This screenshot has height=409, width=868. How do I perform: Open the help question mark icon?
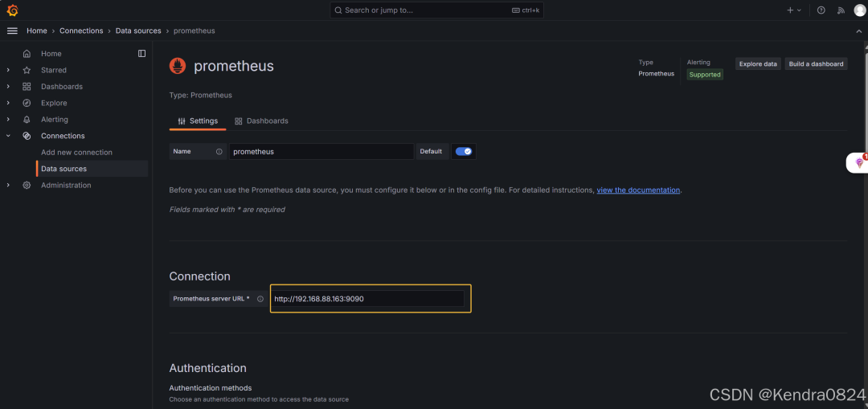pyautogui.click(x=821, y=10)
